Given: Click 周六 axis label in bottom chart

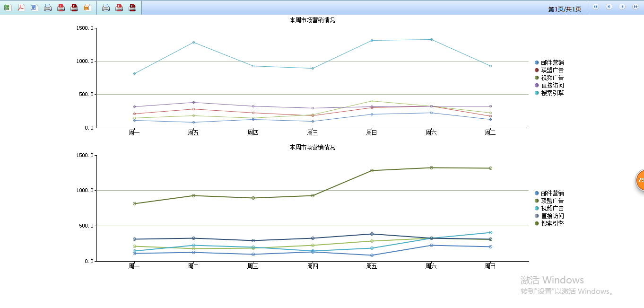Looking at the screenshot, I should tap(431, 266).
